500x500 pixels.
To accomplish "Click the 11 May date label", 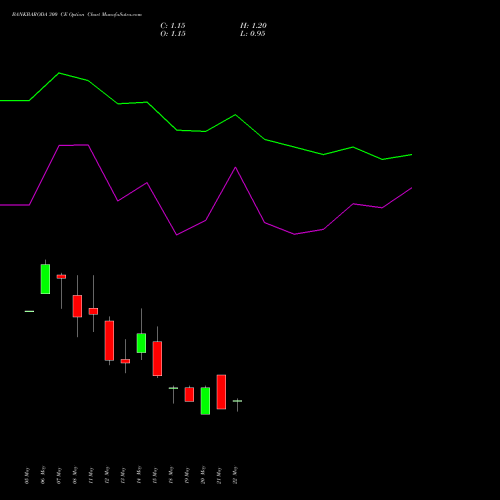I will coord(91,475).
